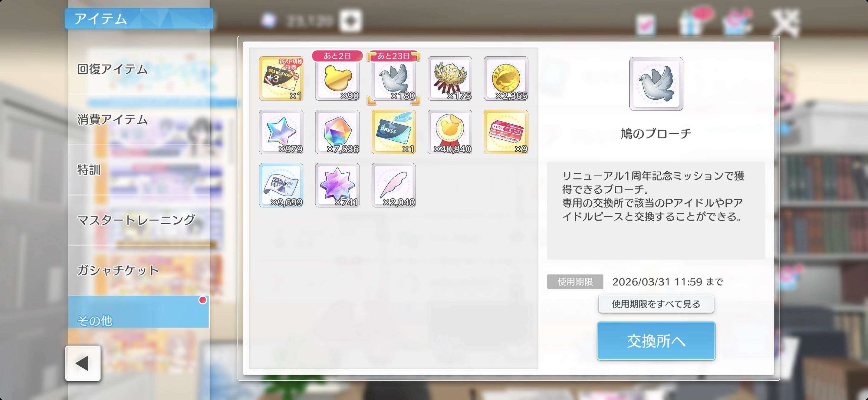Image resolution: width=868 pixels, height=400 pixels.
Task: Click the 交換所へ button
Action: 656,341
